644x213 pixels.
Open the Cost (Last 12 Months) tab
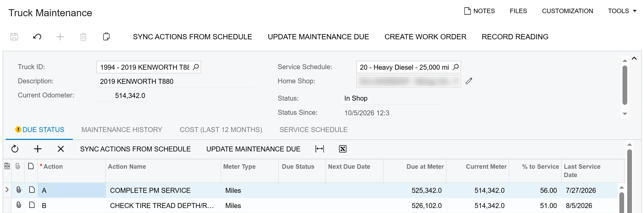[x=221, y=130]
